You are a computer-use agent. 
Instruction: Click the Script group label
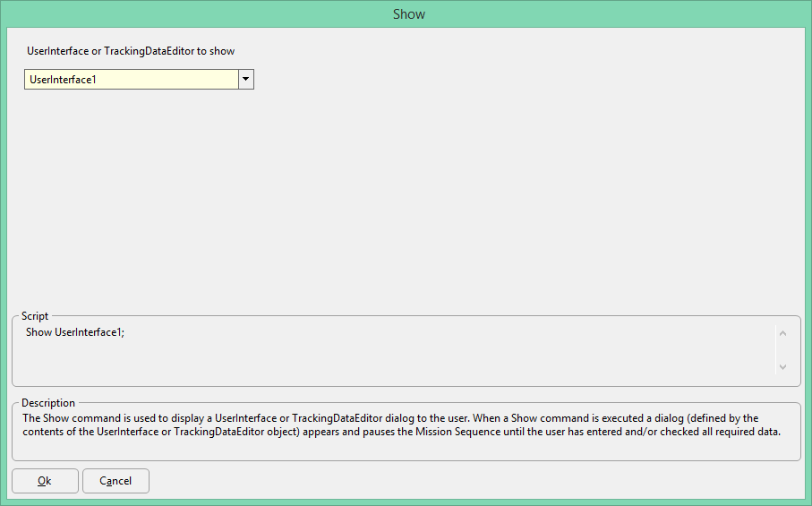pyautogui.click(x=35, y=316)
